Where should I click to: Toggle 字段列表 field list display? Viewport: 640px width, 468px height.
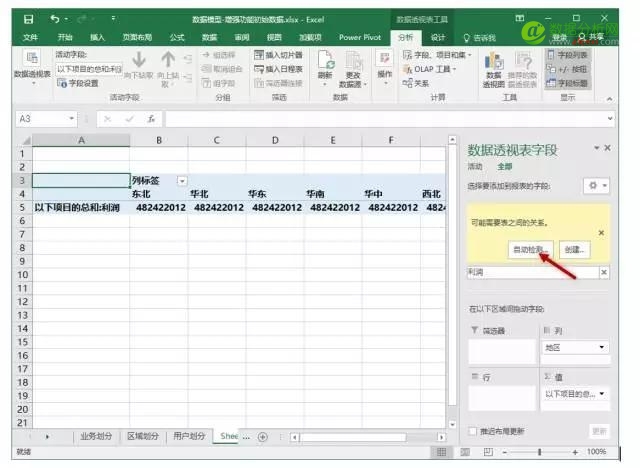[567, 55]
